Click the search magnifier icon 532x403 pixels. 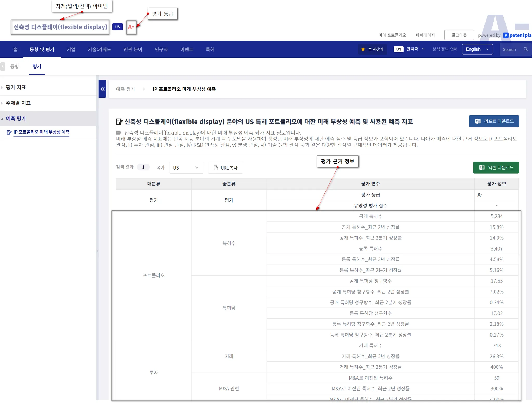point(526,49)
